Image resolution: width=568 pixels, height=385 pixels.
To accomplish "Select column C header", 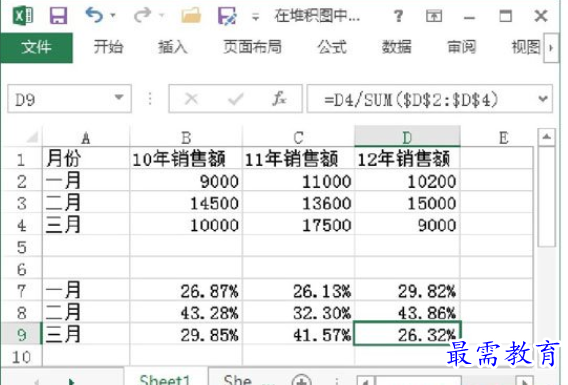I will (298, 137).
